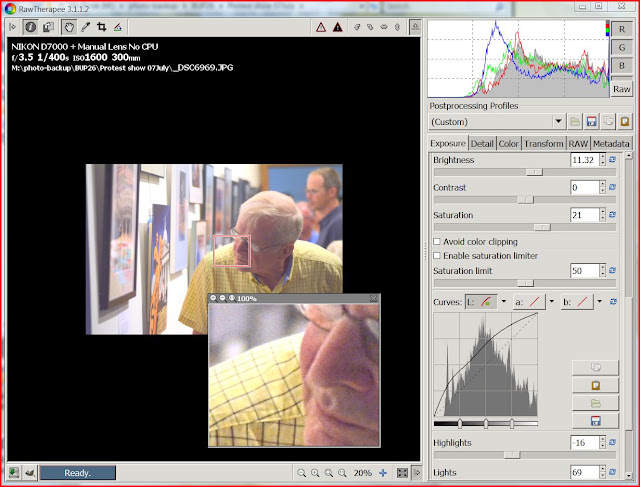Copy the curve to clipboard
Viewport: 640px width, 487px height.
coord(596,367)
